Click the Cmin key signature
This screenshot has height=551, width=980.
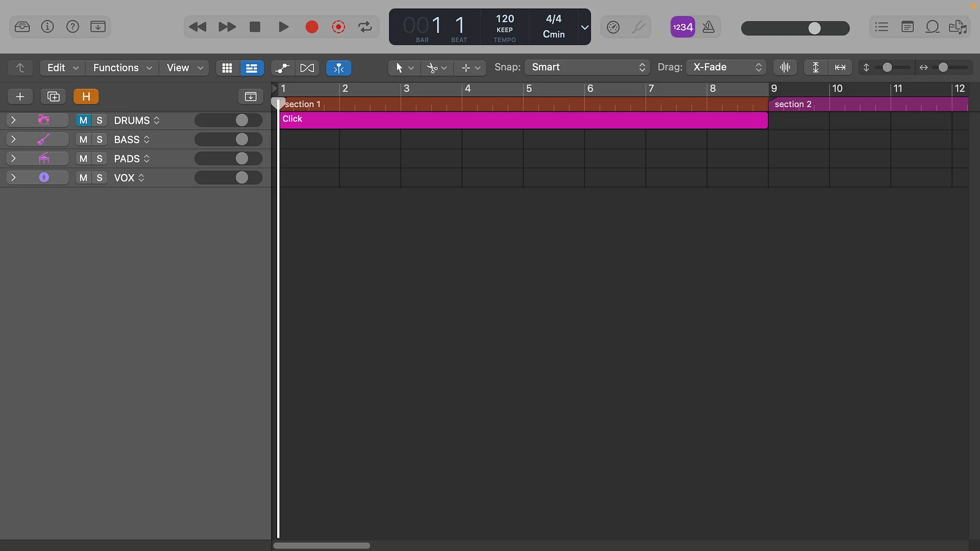[x=554, y=34]
